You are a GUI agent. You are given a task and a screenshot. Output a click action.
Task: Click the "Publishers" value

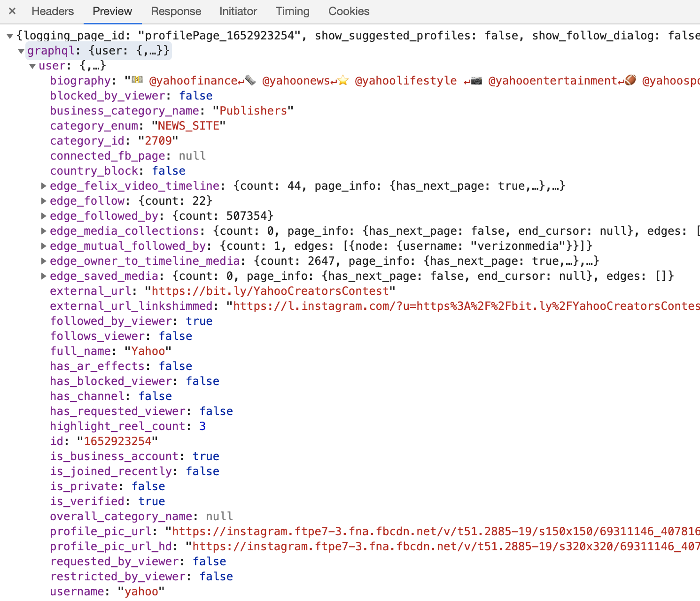[253, 111]
